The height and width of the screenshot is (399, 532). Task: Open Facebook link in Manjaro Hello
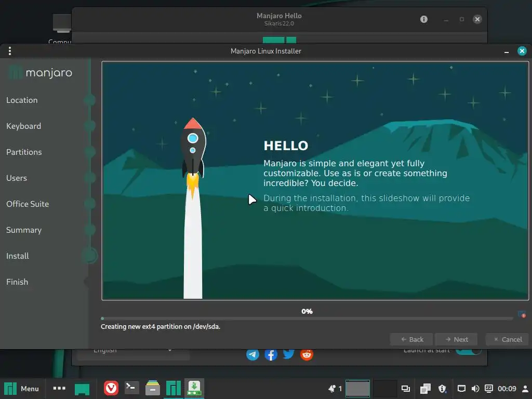click(x=271, y=354)
